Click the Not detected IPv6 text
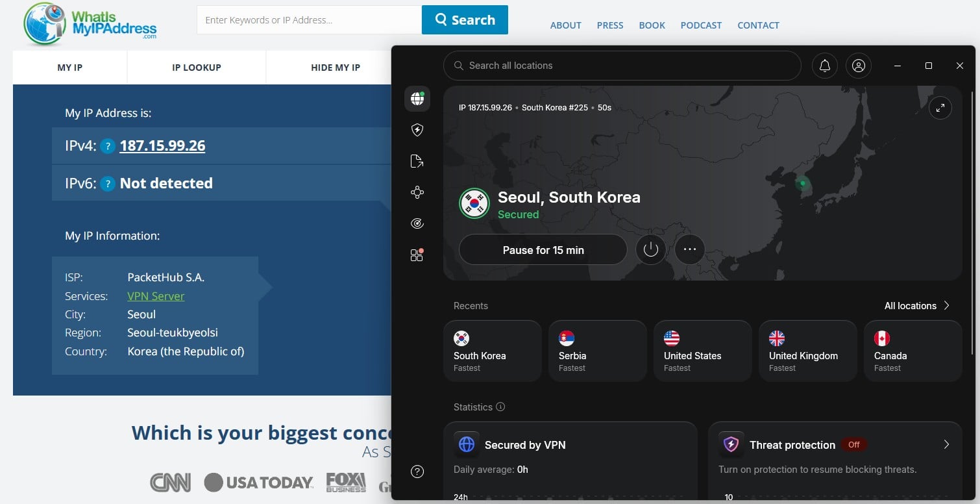Screen dimensions: 980x504 (166, 184)
